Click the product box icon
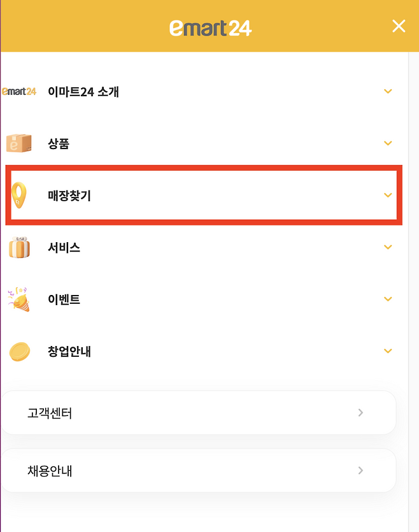The width and height of the screenshot is (419, 532). click(x=19, y=143)
